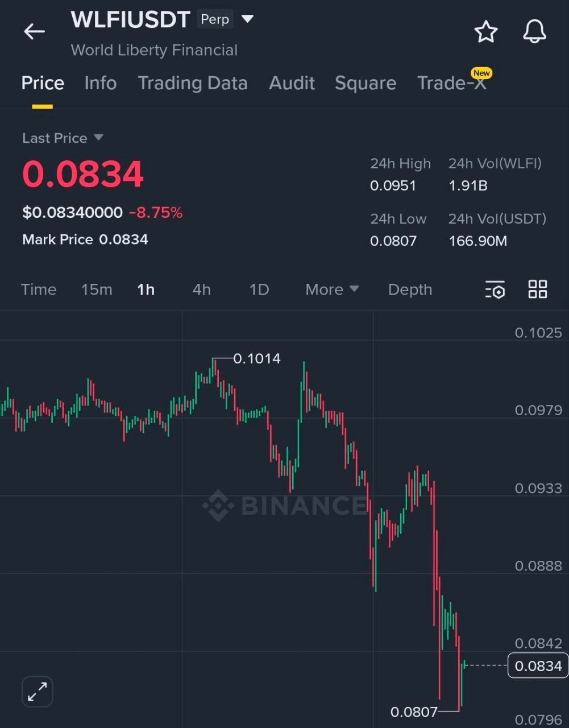
Task: Open chart indicator settings icon
Action: [x=495, y=289]
